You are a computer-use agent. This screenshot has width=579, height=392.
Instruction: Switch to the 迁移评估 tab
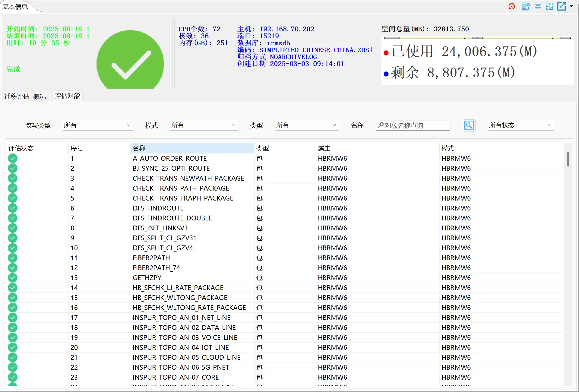(17, 96)
